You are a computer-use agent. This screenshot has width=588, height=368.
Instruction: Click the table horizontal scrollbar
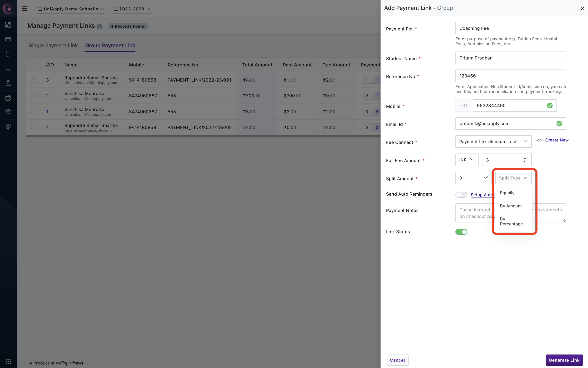click(203, 136)
